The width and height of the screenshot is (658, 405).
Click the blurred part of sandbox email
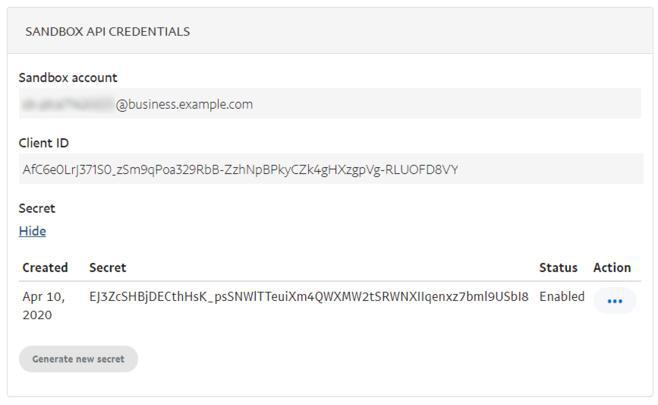coord(67,104)
